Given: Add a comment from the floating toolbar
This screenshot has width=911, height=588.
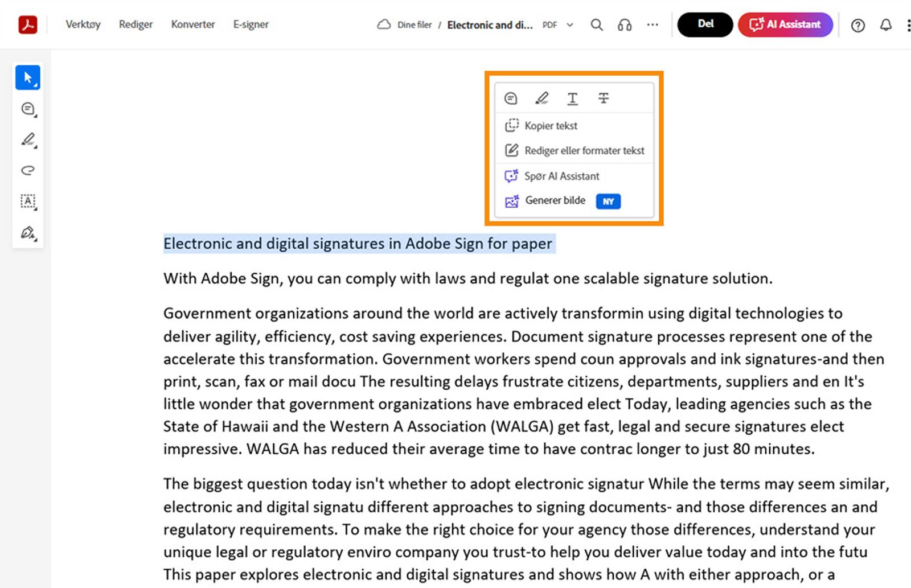Looking at the screenshot, I should [511, 98].
